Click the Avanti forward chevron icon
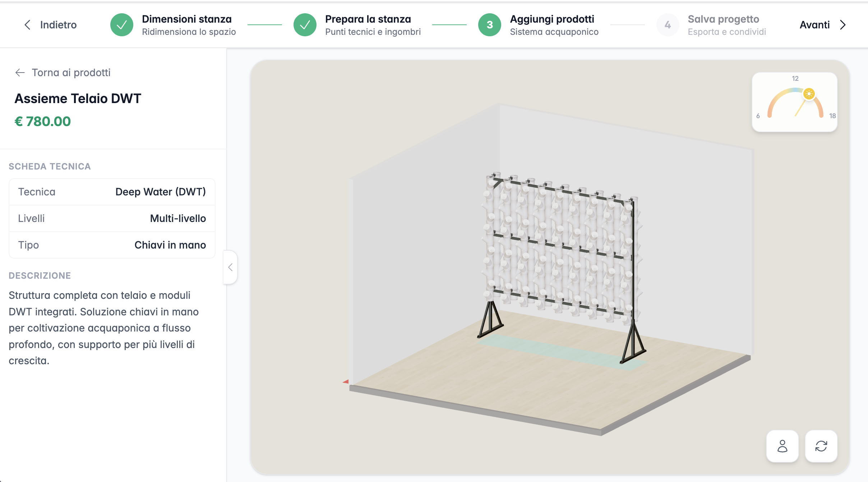The height and width of the screenshot is (482, 868). pos(842,25)
